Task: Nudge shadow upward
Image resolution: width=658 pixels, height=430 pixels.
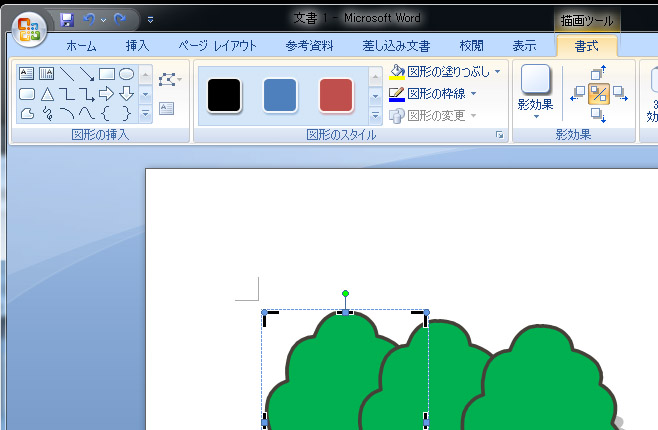Action: tap(599, 73)
